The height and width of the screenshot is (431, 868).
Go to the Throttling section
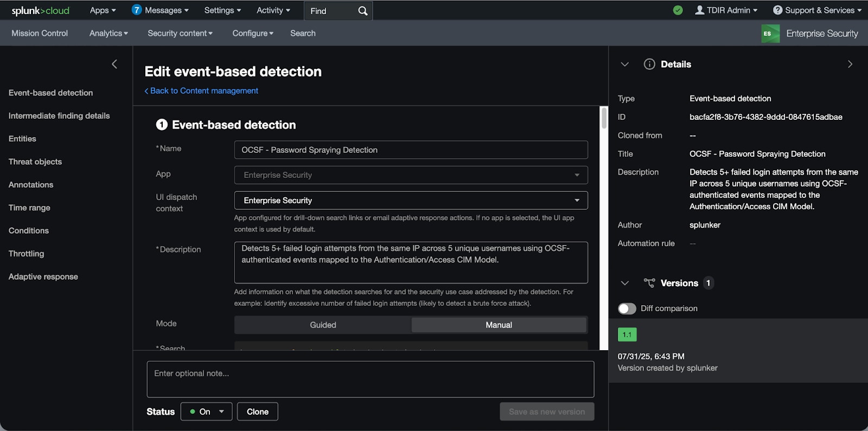26,254
